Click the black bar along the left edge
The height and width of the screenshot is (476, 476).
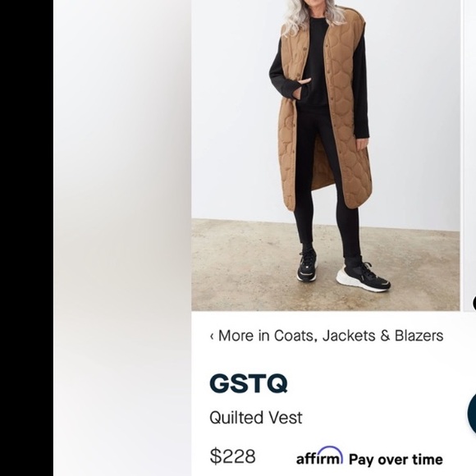tap(26, 238)
